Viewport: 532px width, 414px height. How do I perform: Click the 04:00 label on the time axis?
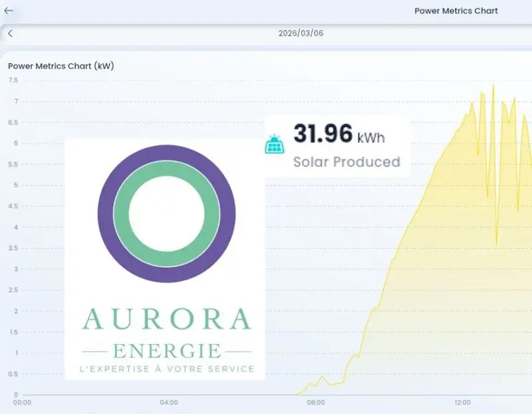click(169, 403)
